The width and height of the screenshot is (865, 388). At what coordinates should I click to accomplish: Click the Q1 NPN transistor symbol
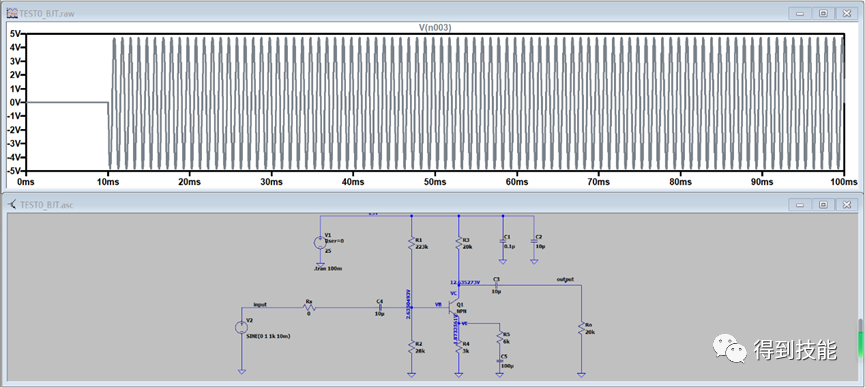pos(455,308)
